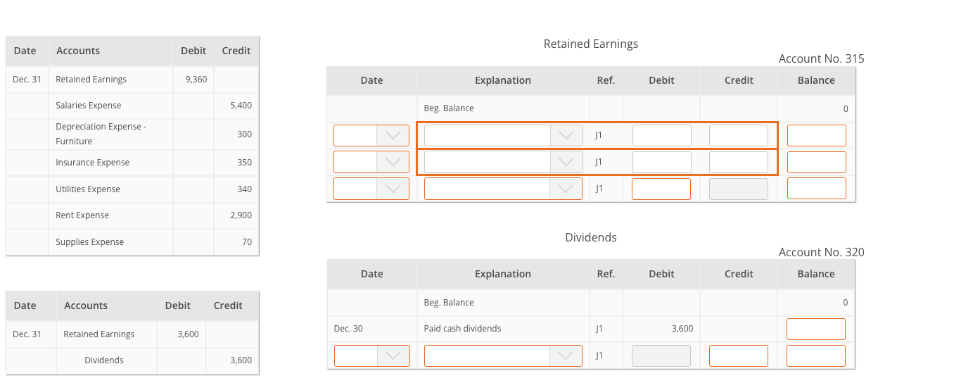Select 'Dividends' account in second journal

tap(104, 360)
